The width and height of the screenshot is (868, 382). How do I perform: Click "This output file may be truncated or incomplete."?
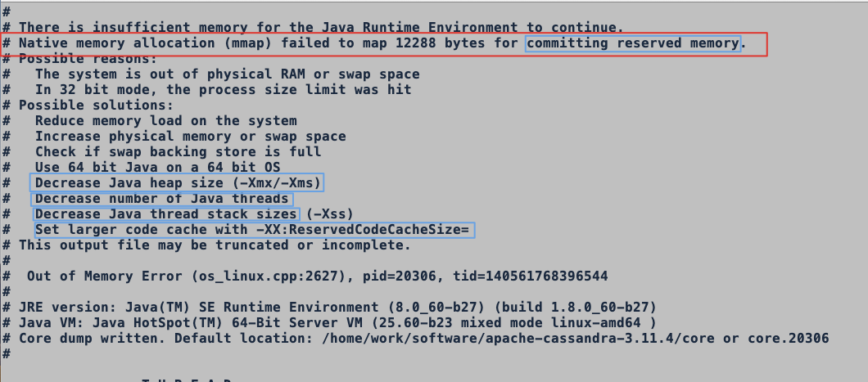point(215,245)
